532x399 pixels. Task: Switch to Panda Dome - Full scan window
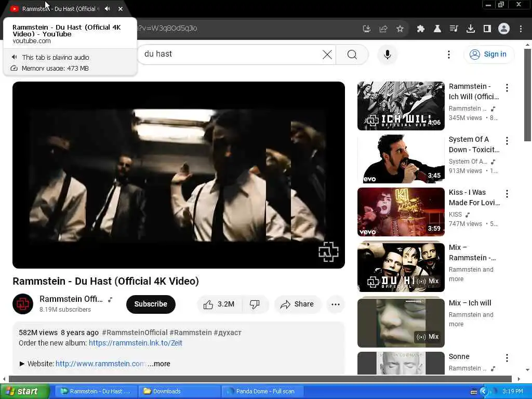coord(262,391)
